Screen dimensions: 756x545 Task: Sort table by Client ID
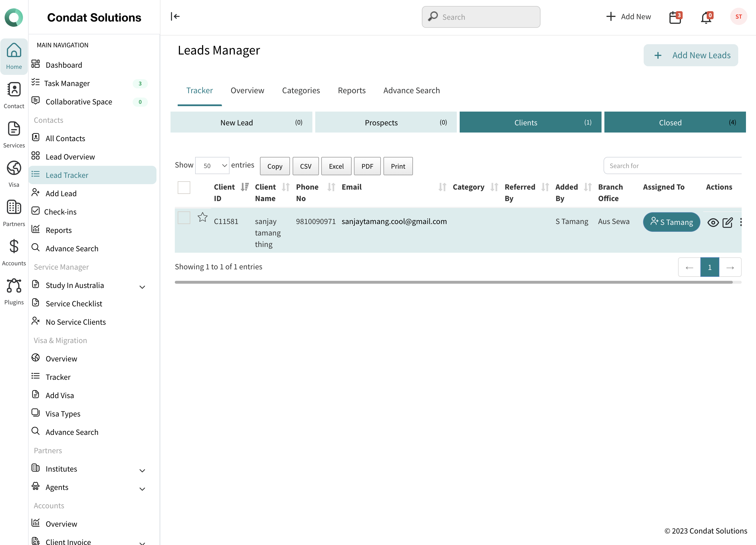point(245,187)
